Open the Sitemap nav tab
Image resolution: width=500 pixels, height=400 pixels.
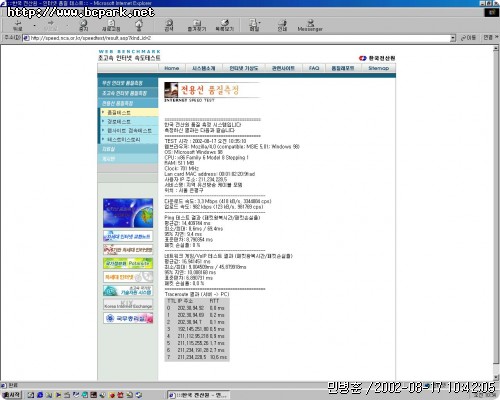click(378, 68)
